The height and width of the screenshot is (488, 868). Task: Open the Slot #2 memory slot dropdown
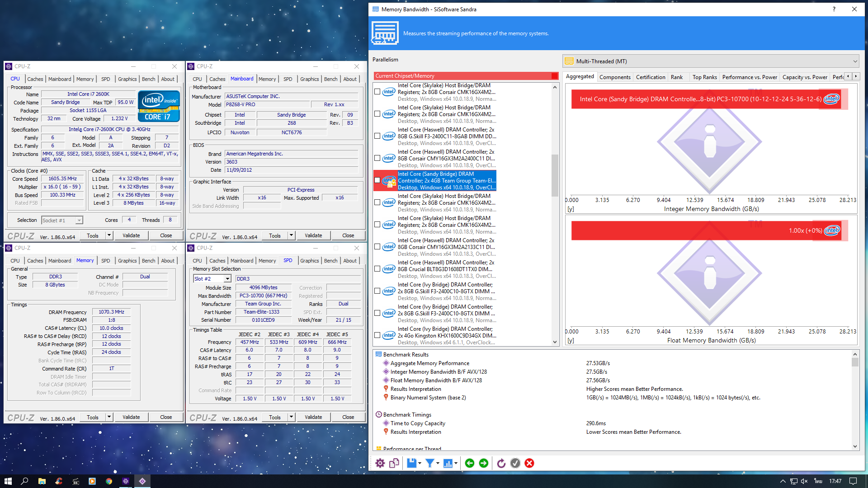[x=227, y=279]
